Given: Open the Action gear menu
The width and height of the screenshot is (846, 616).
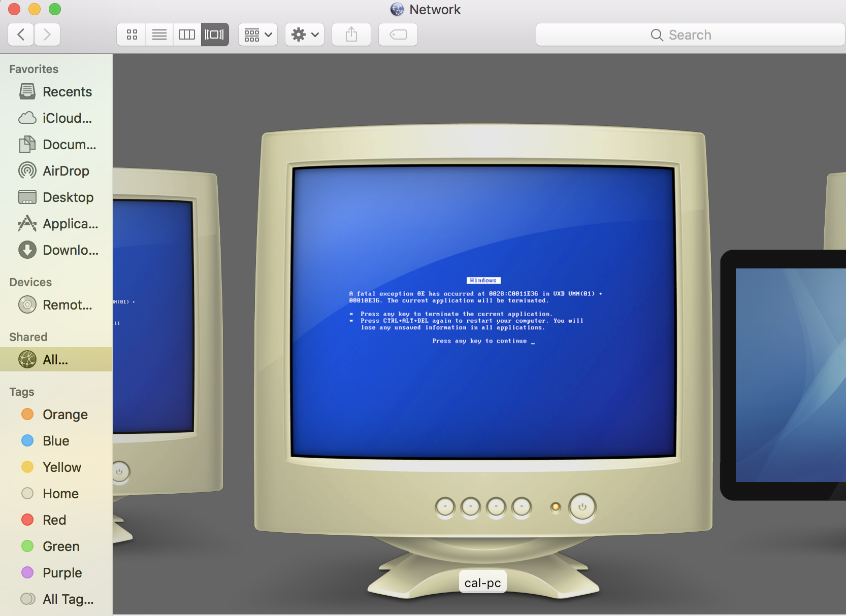Looking at the screenshot, I should (x=304, y=35).
